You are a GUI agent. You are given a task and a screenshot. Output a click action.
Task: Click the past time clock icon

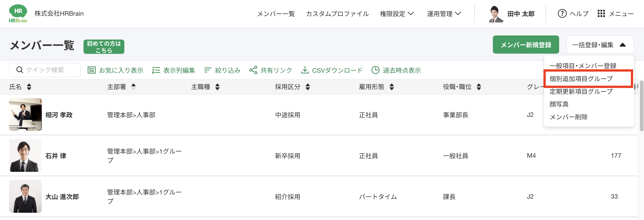375,70
